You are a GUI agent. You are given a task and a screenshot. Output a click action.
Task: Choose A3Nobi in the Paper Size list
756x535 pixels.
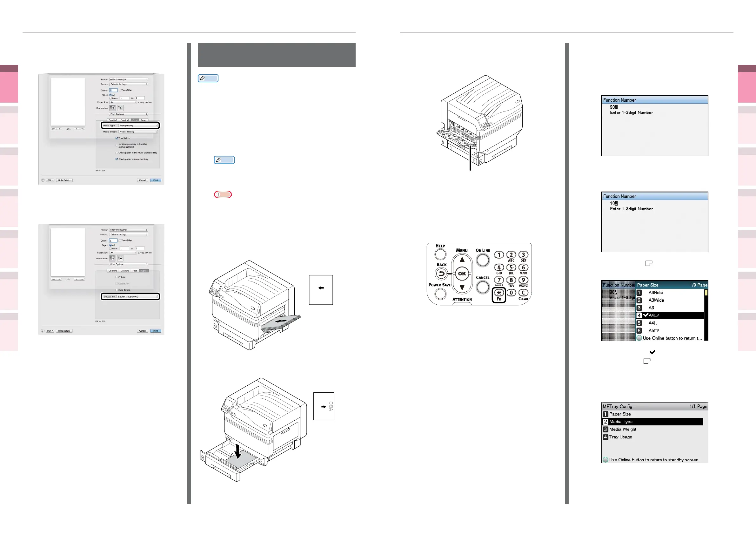click(x=655, y=293)
